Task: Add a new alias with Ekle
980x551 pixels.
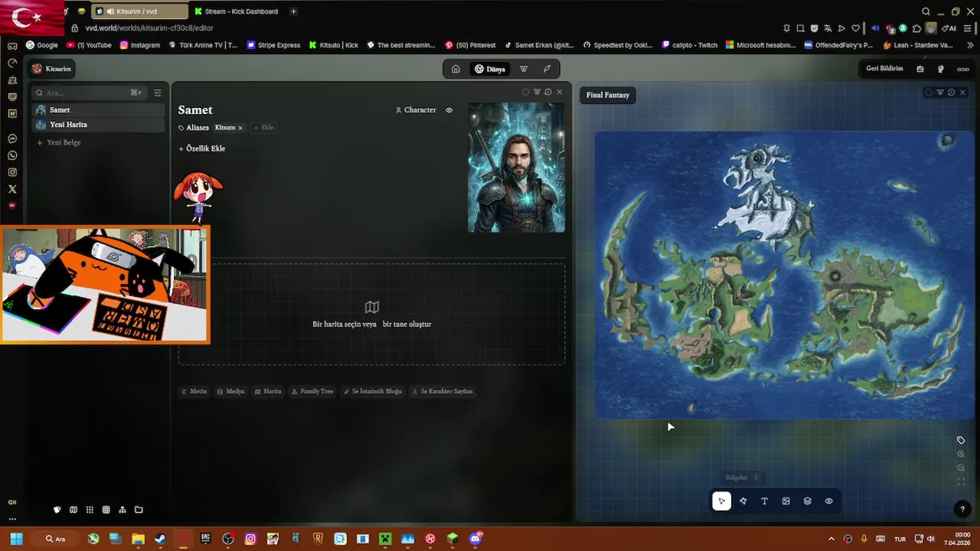Action: (263, 128)
